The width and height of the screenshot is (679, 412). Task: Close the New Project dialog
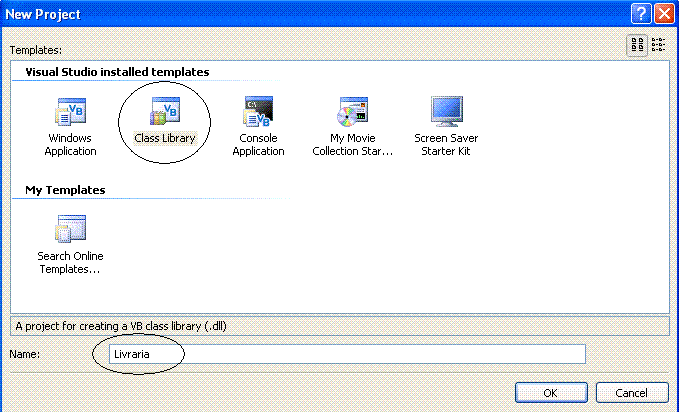pyautogui.click(x=664, y=14)
